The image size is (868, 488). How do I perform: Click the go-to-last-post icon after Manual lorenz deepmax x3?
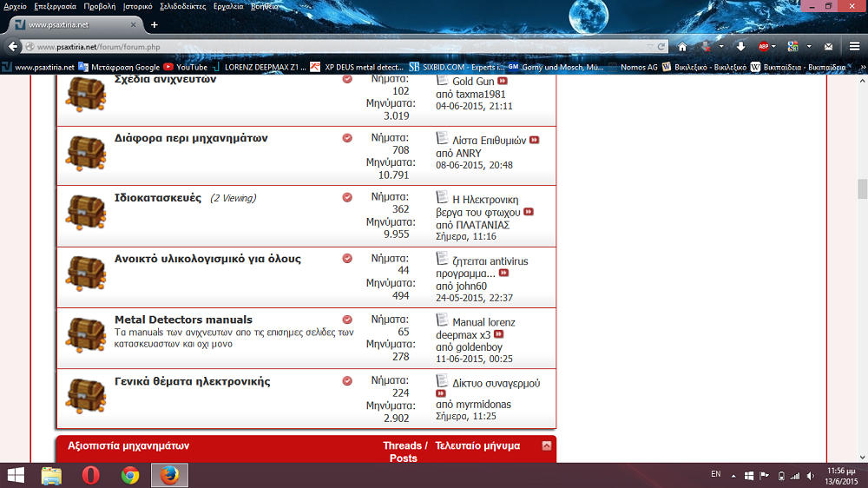(x=499, y=334)
